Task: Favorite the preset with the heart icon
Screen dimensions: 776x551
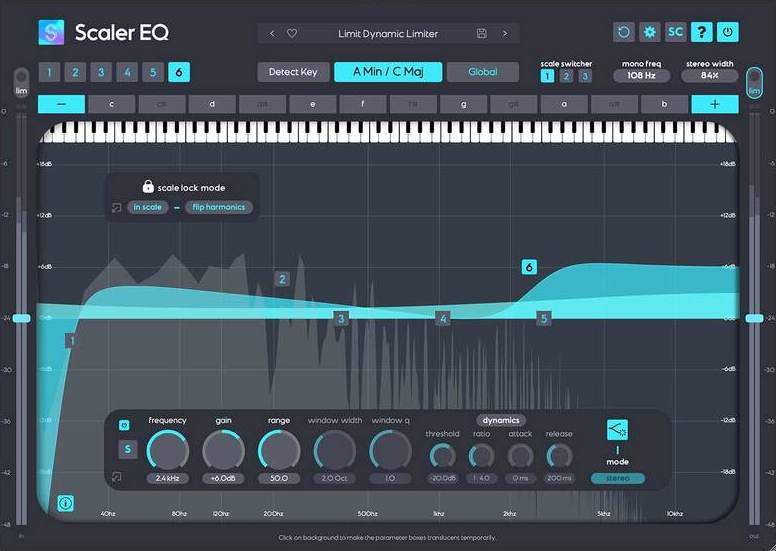Action: pos(292,33)
